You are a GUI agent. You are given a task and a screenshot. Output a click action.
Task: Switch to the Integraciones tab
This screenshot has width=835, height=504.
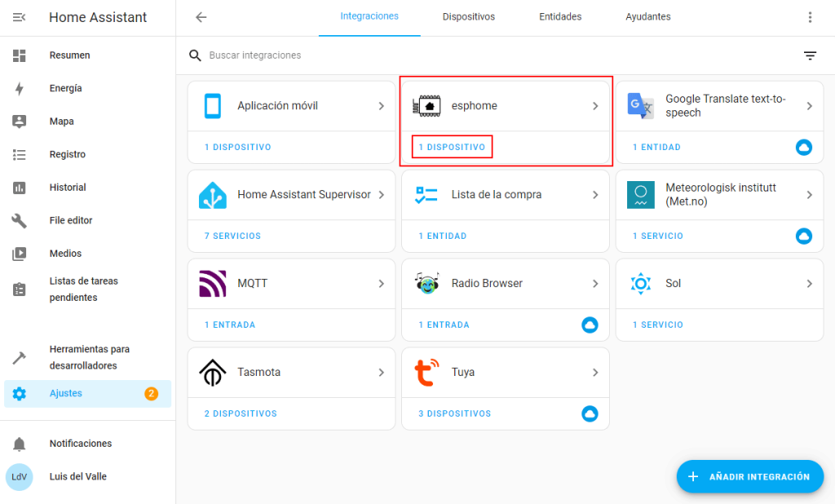point(369,16)
